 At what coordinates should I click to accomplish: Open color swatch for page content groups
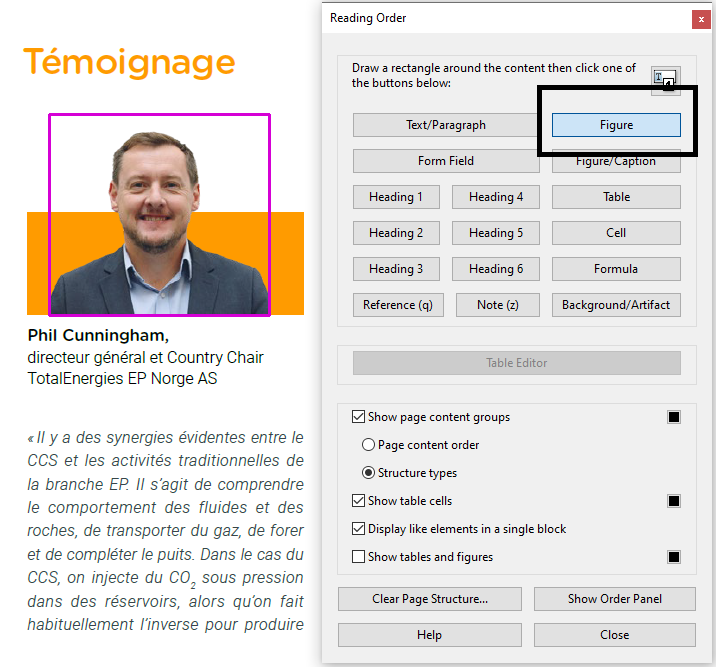click(674, 417)
